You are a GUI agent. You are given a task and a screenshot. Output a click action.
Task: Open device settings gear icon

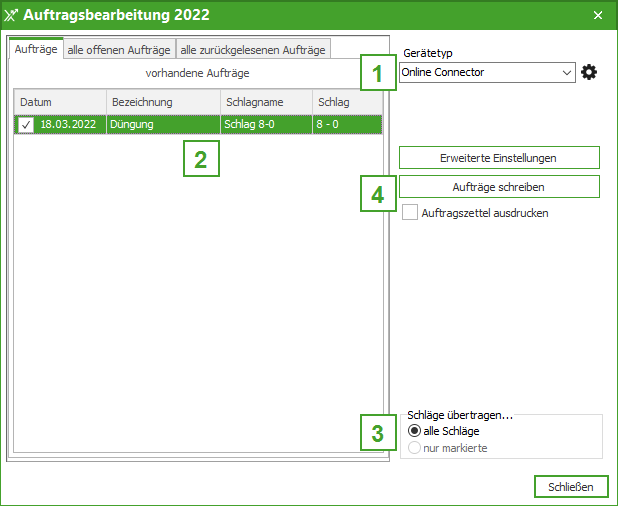589,72
